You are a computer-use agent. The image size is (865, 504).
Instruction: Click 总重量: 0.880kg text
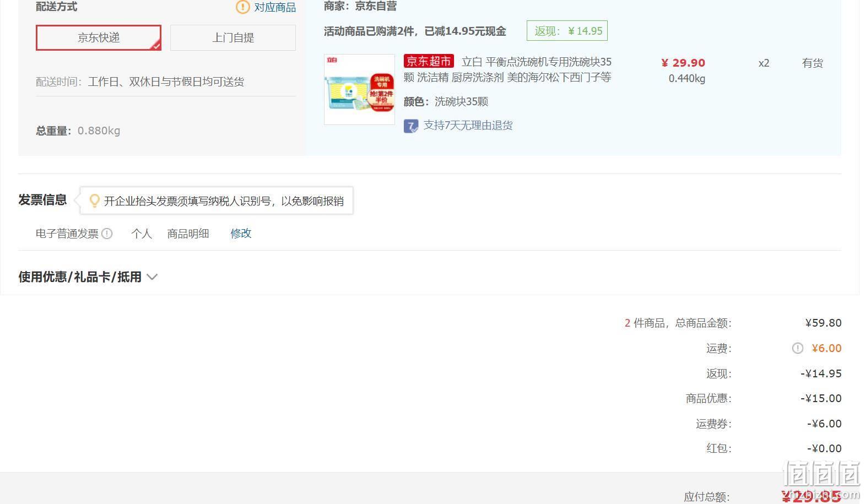[78, 131]
